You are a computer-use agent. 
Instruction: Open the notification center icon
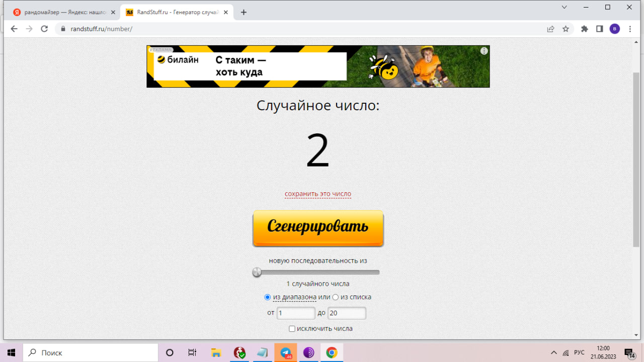[x=630, y=352]
